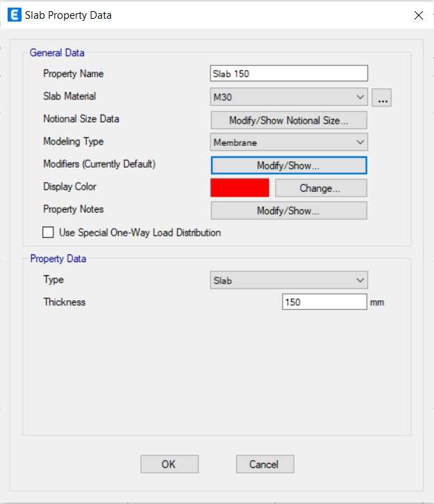Expand the Modeling Type dropdown showing Membrane

point(289,142)
